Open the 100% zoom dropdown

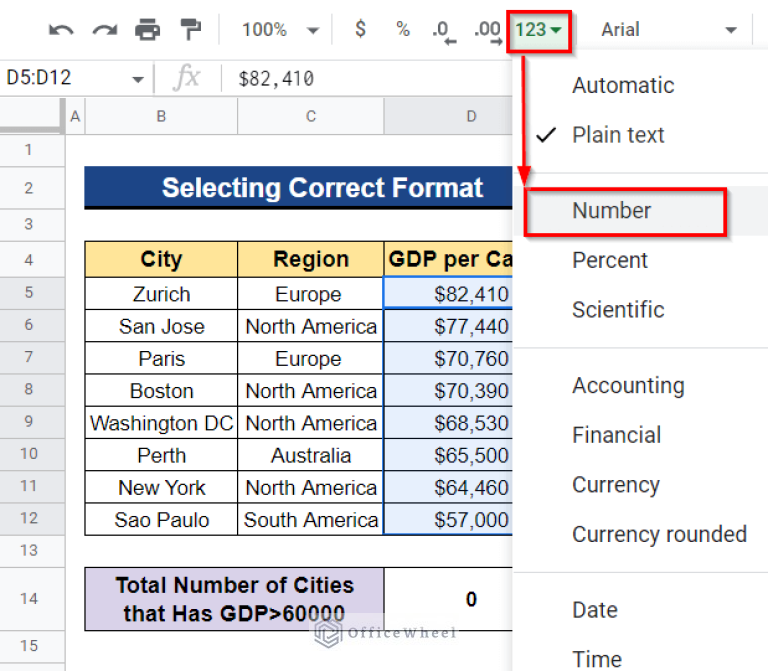coord(280,30)
